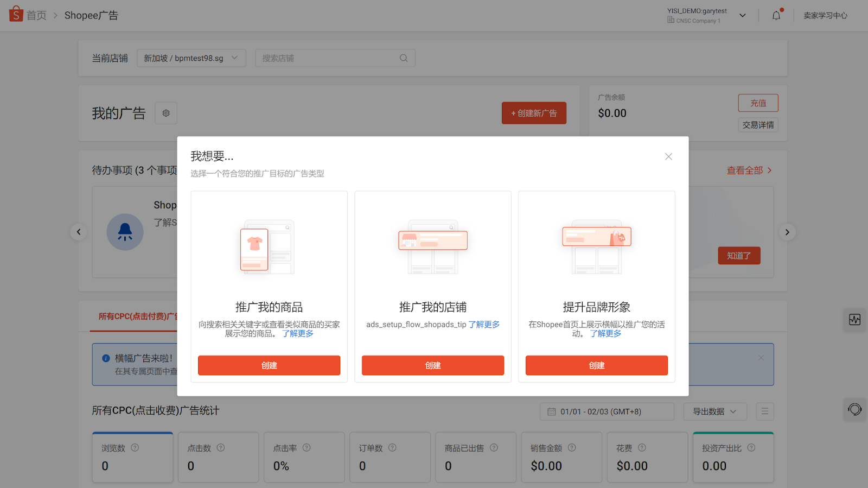Screen dimensions: 868x488
Task: Click the bell illustration in to-do card
Action: click(125, 232)
